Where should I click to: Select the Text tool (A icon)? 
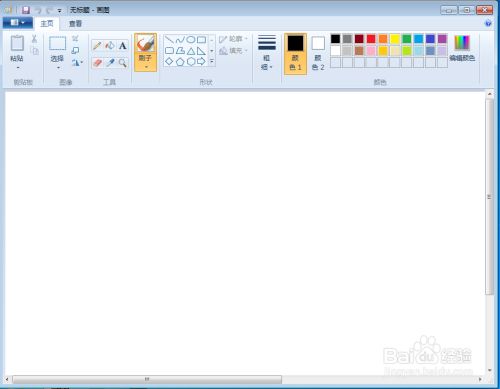[x=122, y=46]
